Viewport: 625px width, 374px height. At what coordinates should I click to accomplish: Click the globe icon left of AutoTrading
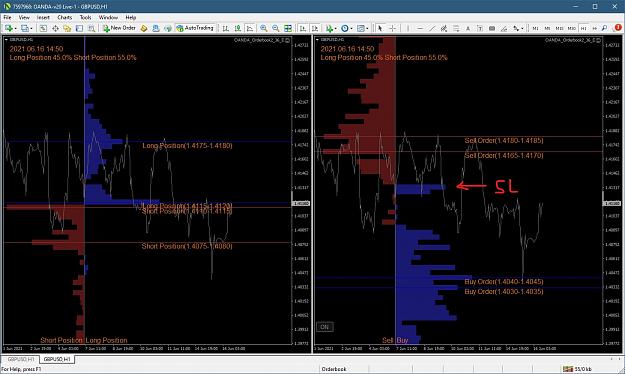[x=168, y=28]
